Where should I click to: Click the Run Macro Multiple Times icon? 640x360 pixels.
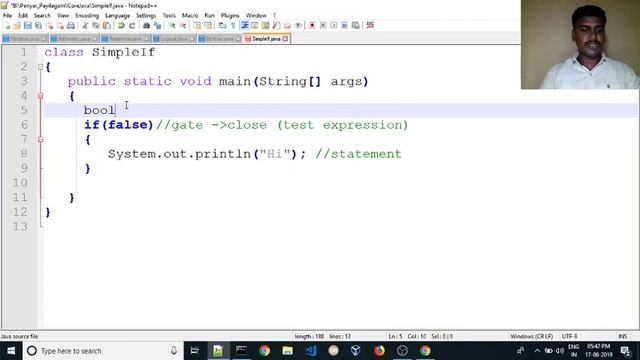344,25
